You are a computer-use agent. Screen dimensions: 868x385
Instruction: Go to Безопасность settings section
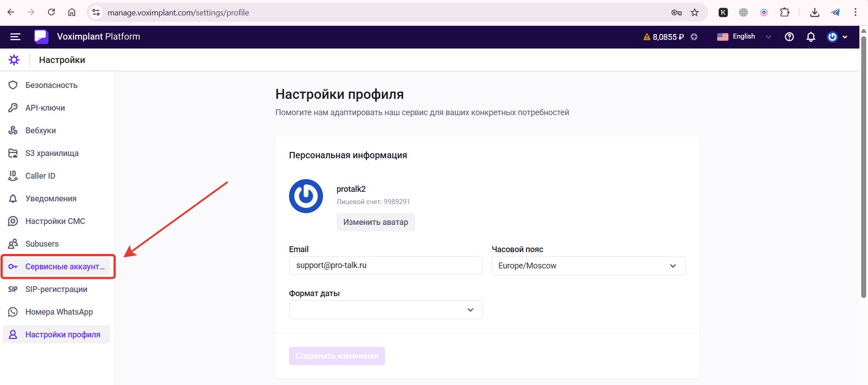point(51,85)
